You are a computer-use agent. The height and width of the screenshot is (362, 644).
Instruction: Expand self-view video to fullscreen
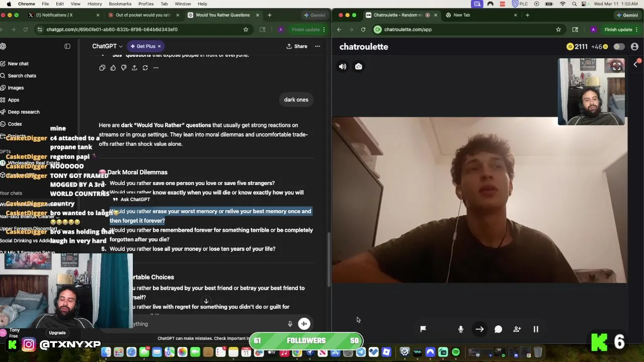(x=616, y=66)
